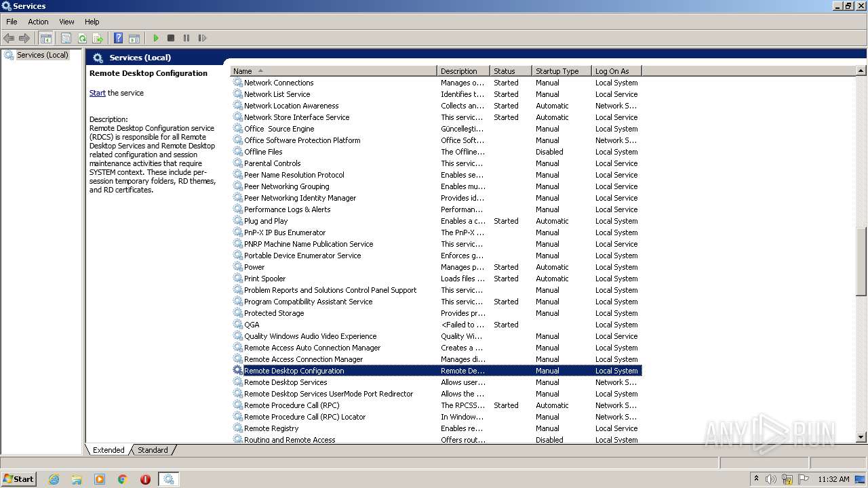Select the Remote Registry service
This screenshot has height=488, width=868.
[x=436, y=428]
